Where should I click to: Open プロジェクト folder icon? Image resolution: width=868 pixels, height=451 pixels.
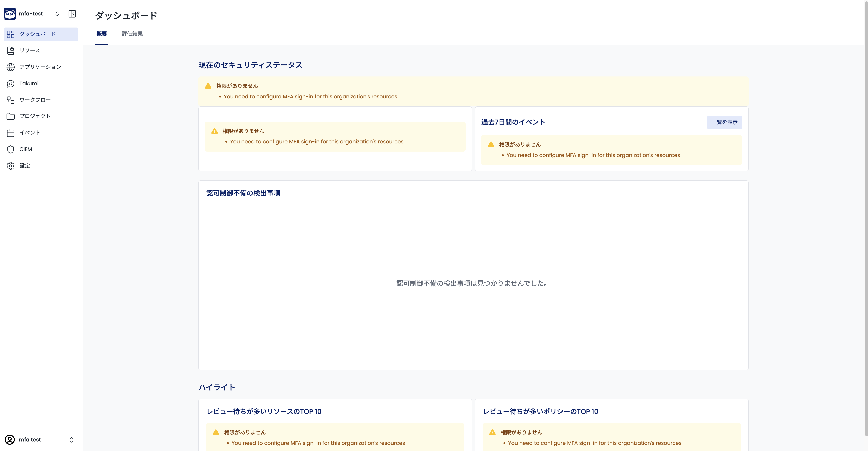pos(11,116)
